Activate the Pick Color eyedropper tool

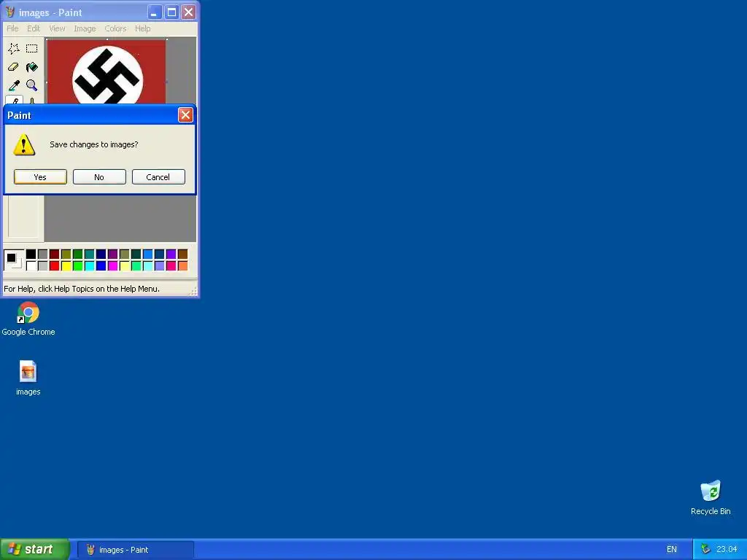14,86
